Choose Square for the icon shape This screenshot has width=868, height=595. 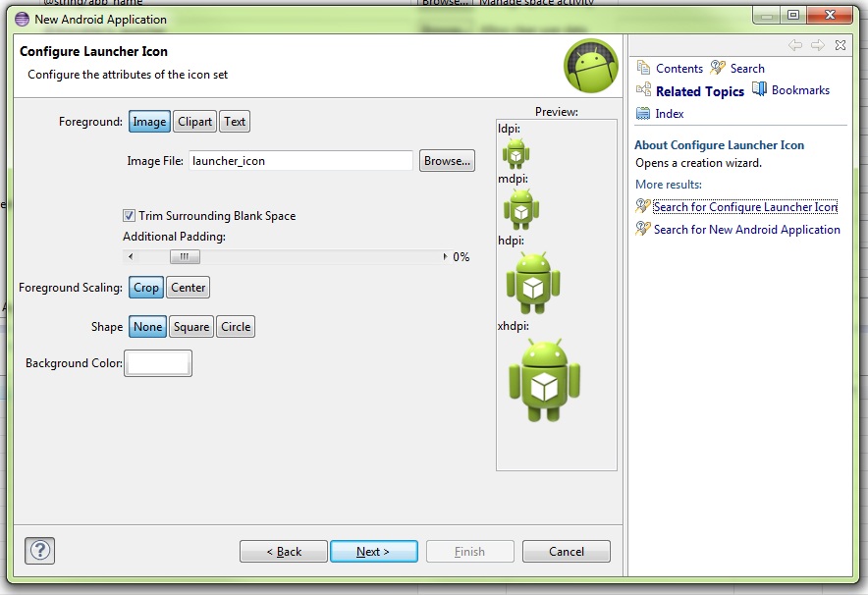(x=191, y=326)
